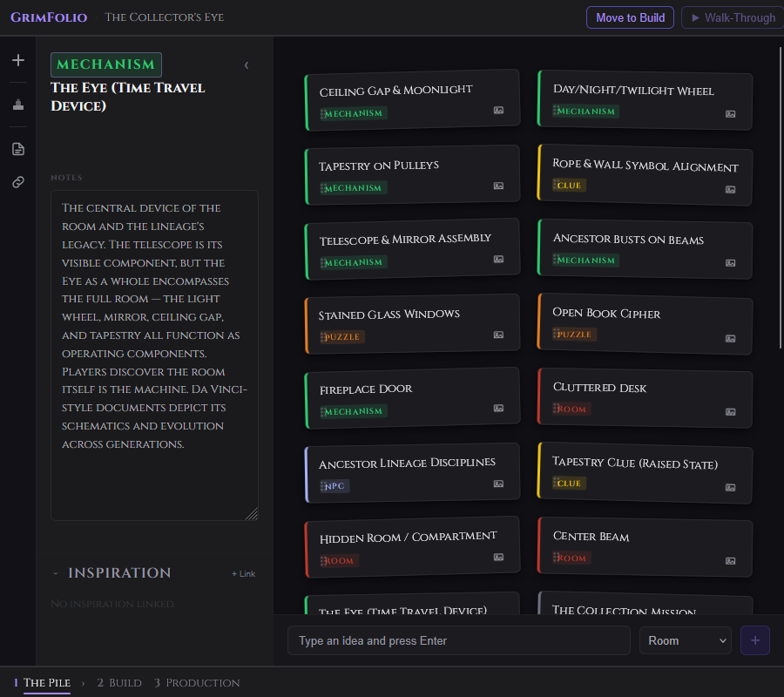The height and width of the screenshot is (697, 784).
Task: Open type tag Mechanism on Ceiling Gap card
Action: (354, 113)
